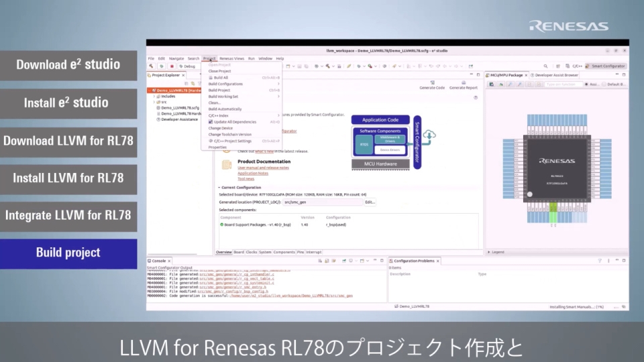Select Build Project from the Project menu
The height and width of the screenshot is (362, 644).
[219, 90]
